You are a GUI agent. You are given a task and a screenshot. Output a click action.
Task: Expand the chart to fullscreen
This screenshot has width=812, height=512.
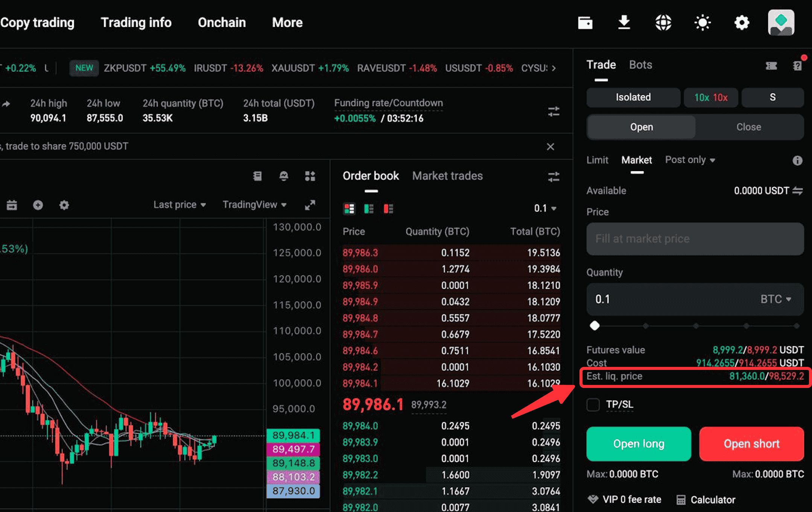click(x=310, y=205)
